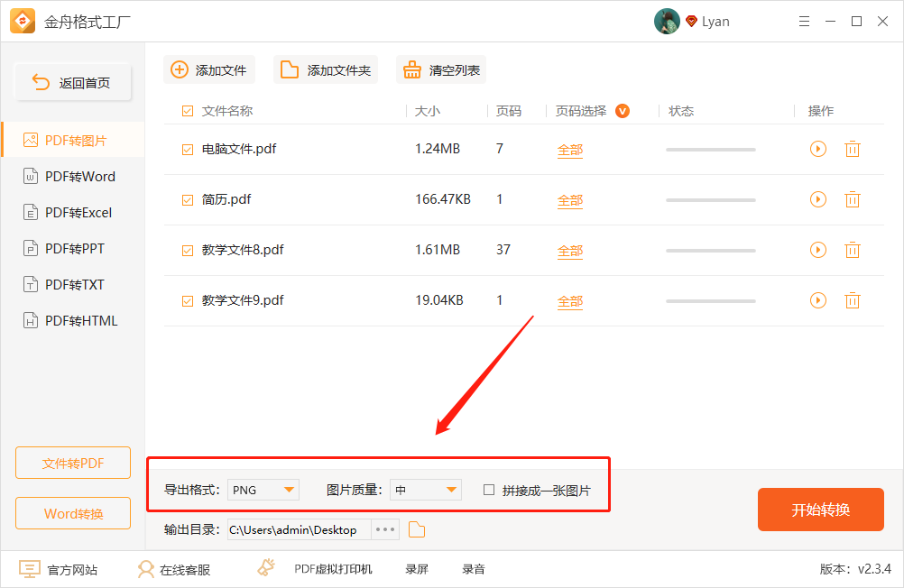This screenshot has height=588, width=904.
Task: Click 全部 page selection for 教学文件9.pdf
Action: point(570,301)
